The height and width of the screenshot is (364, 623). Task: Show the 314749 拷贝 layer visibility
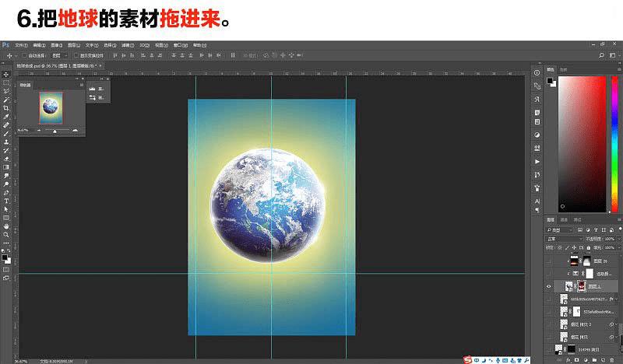[549, 349]
